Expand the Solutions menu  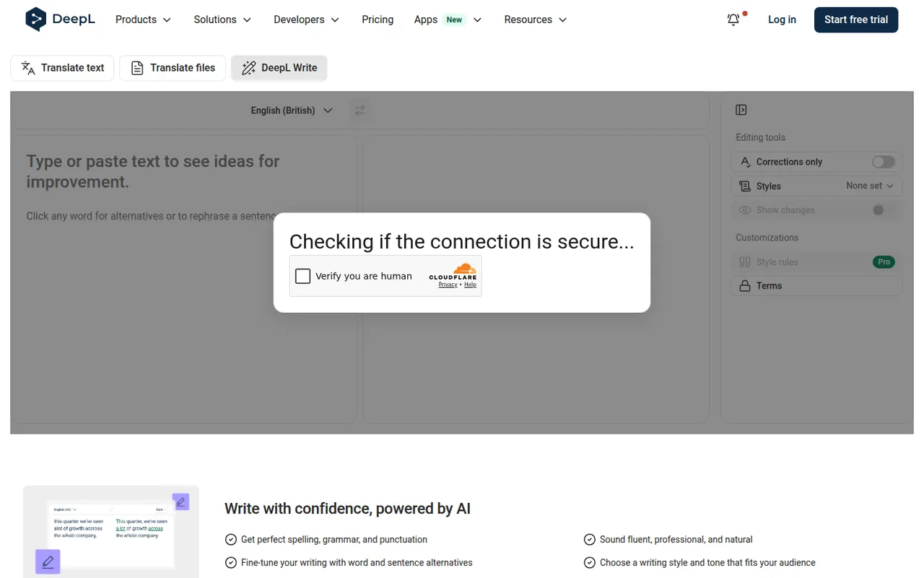pos(222,20)
